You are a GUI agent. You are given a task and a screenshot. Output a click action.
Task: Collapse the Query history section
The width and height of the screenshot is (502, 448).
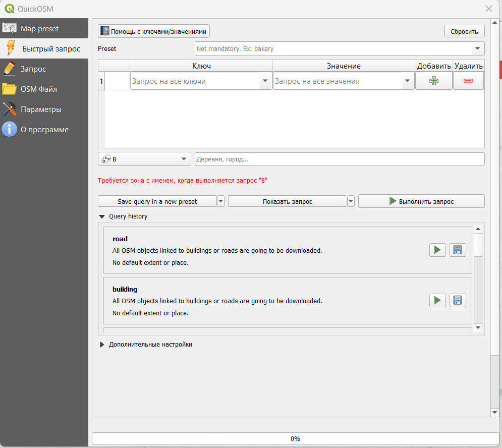[x=102, y=216]
